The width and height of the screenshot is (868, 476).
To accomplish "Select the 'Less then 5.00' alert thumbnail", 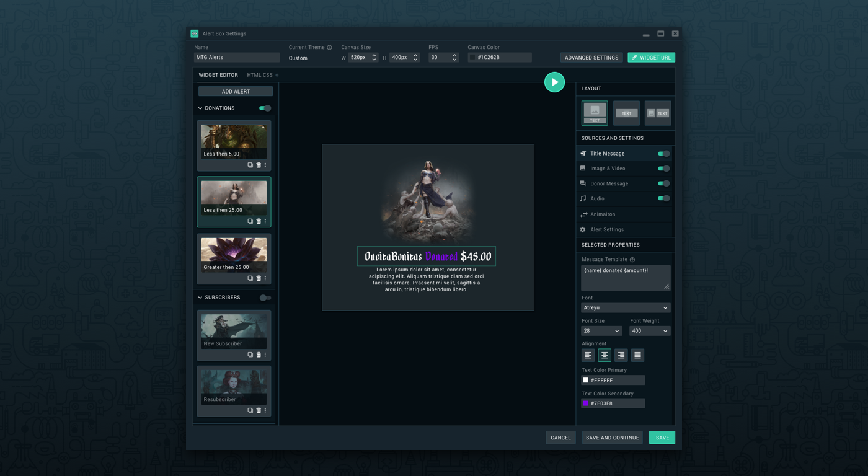I will click(234, 142).
